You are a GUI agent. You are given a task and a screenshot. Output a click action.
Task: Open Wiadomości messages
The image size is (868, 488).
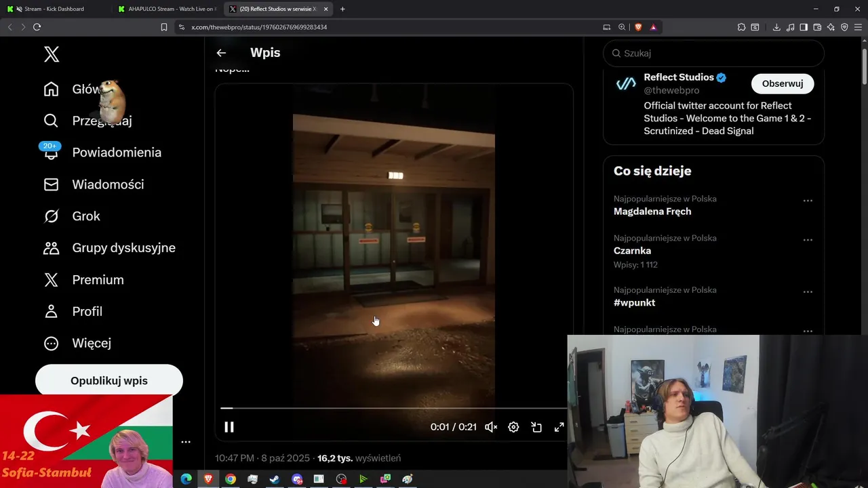point(94,184)
